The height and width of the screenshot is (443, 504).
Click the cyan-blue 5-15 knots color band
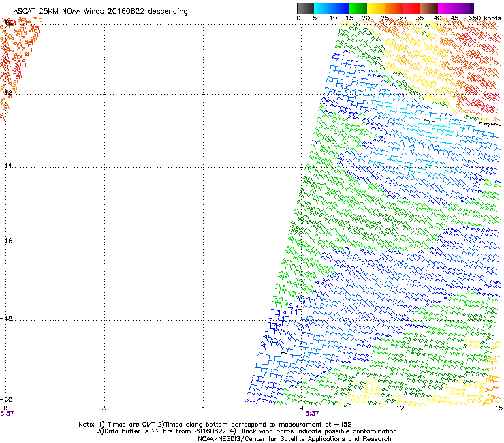pos(332,8)
